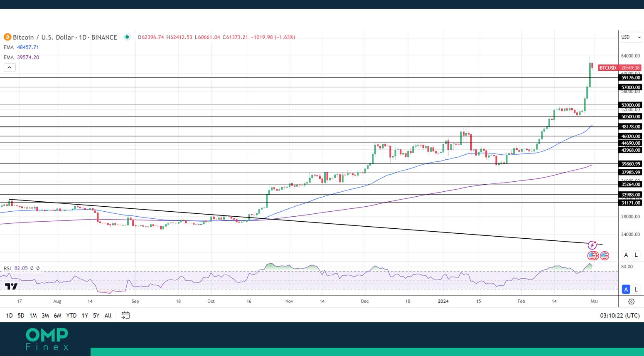Collapse the indicator legend with the chevron button
The image size is (644, 356).
(x=10, y=67)
